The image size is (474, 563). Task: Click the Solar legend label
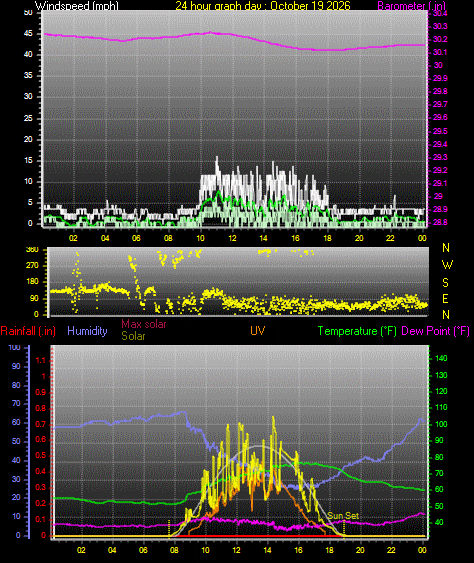pyautogui.click(x=133, y=336)
